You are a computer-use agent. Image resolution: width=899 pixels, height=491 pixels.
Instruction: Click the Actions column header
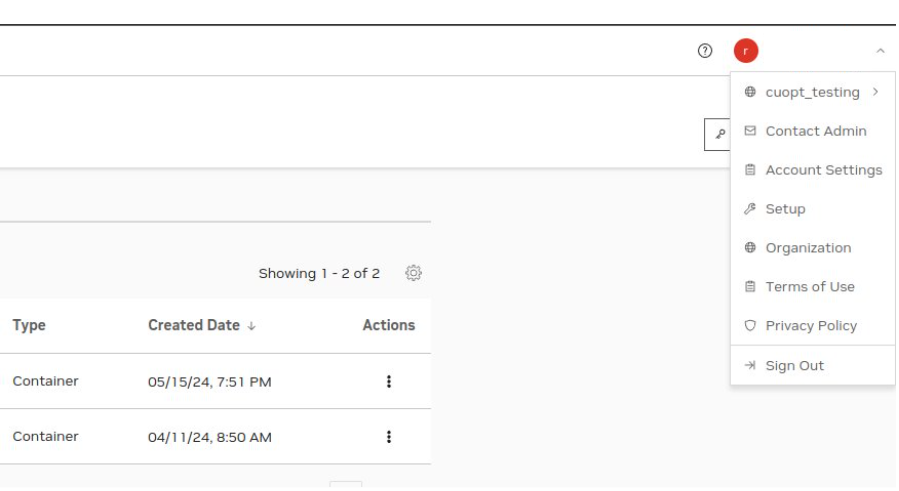(x=389, y=325)
